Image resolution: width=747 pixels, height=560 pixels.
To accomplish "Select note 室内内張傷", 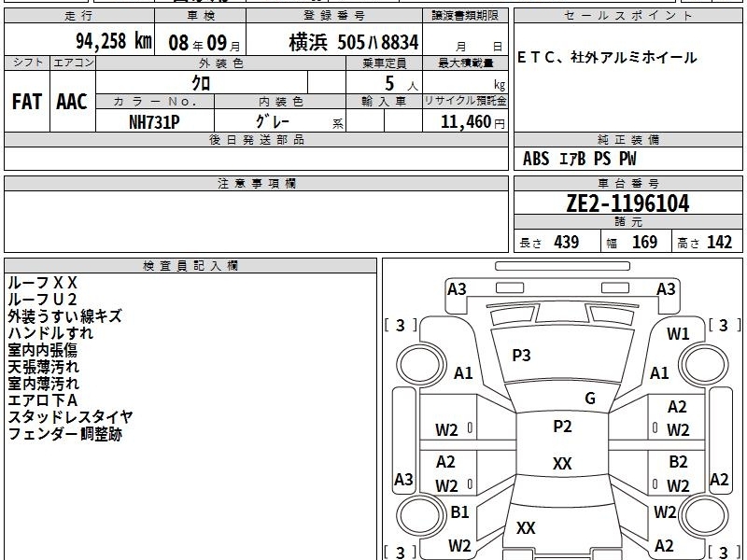I will [x=42, y=350].
